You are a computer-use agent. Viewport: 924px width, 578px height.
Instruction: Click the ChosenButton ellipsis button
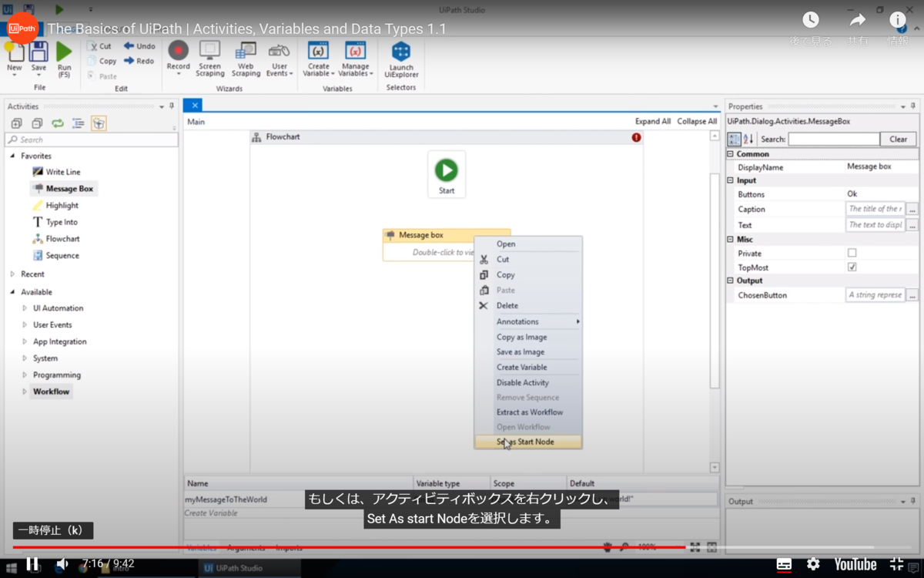912,295
